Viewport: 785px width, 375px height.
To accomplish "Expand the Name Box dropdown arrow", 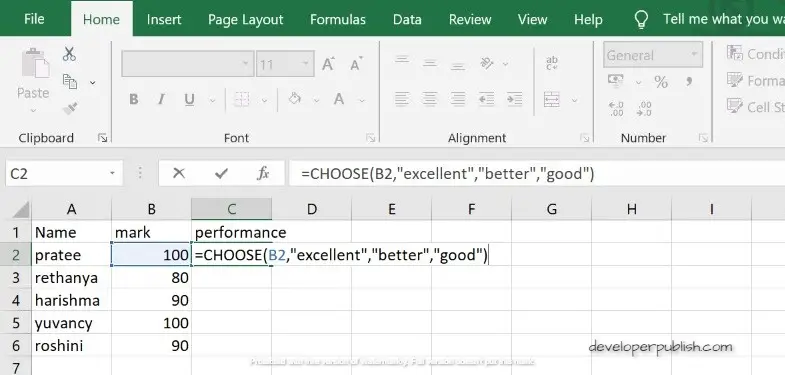I will point(112,174).
